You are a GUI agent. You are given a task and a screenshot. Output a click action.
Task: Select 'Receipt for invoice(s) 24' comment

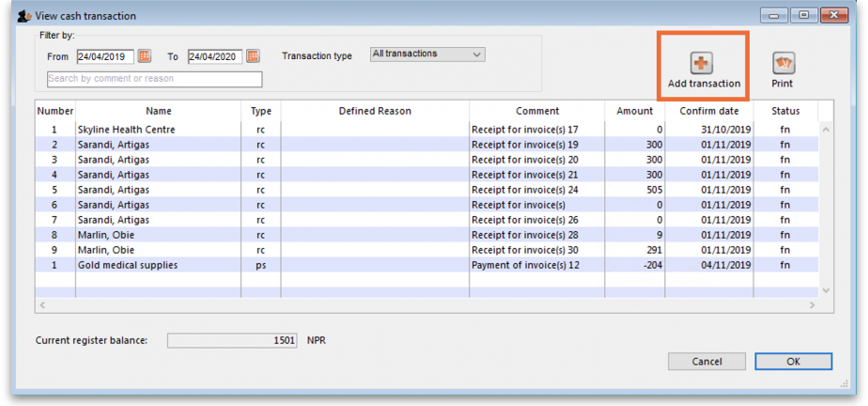click(x=525, y=190)
